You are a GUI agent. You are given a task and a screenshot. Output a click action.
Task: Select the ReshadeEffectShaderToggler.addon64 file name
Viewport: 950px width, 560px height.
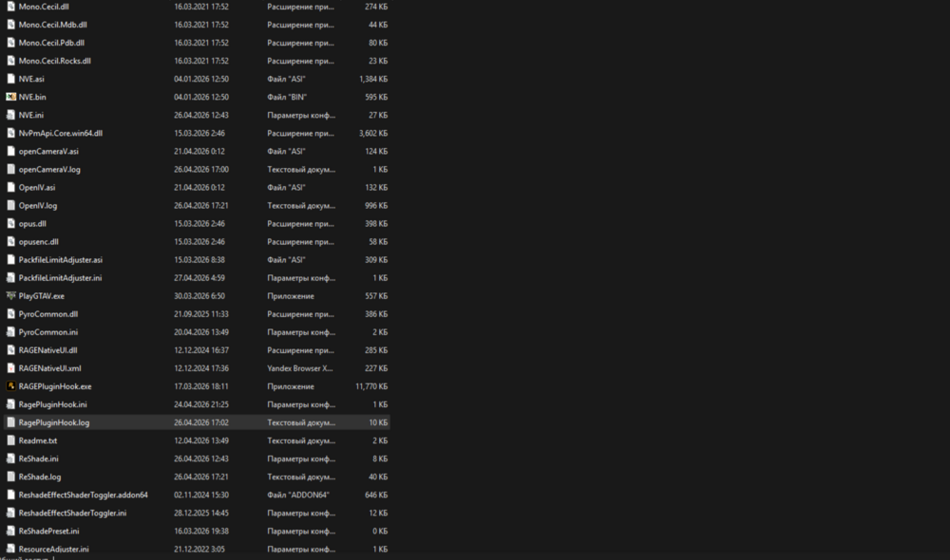click(83, 495)
